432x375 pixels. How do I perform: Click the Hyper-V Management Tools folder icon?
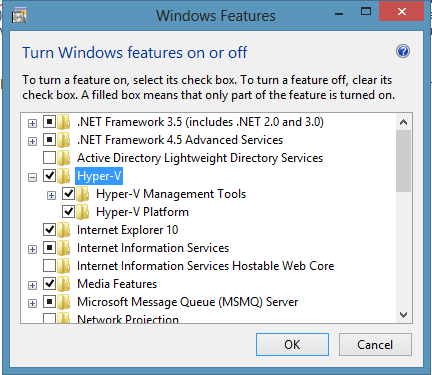pyautogui.click(x=82, y=194)
